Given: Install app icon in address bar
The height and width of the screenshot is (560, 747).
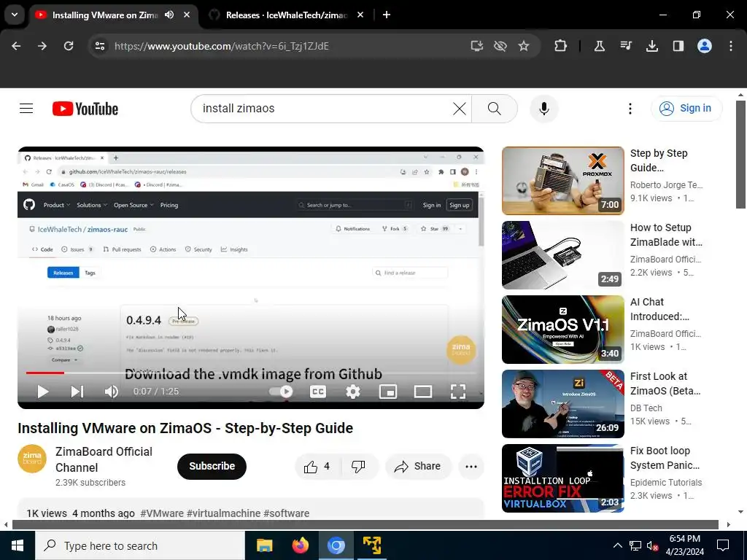Looking at the screenshot, I should pyautogui.click(x=477, y=46).
